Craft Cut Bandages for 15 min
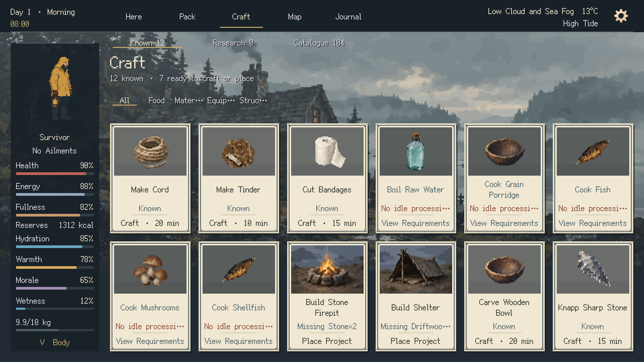 (x=327, y=223)
